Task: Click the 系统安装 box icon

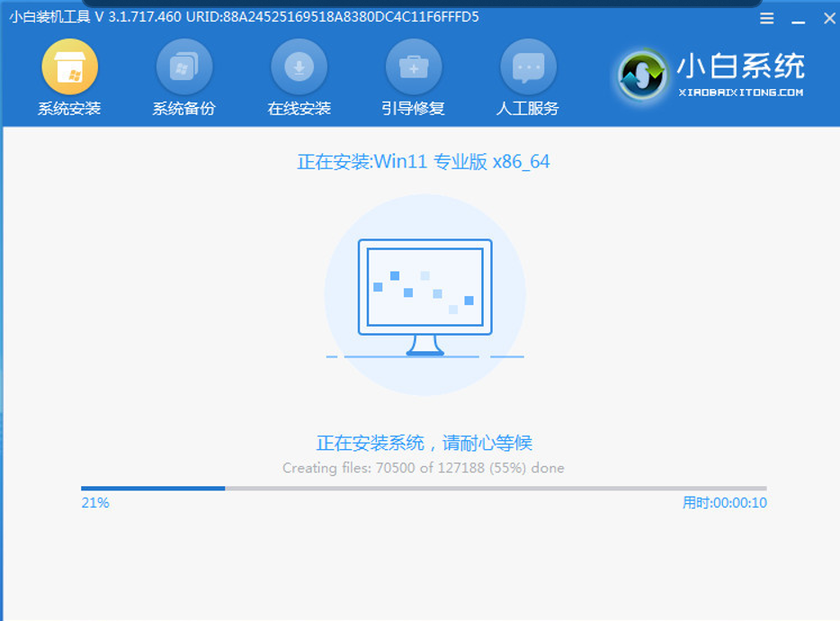Action: click(x=69, y=67)
